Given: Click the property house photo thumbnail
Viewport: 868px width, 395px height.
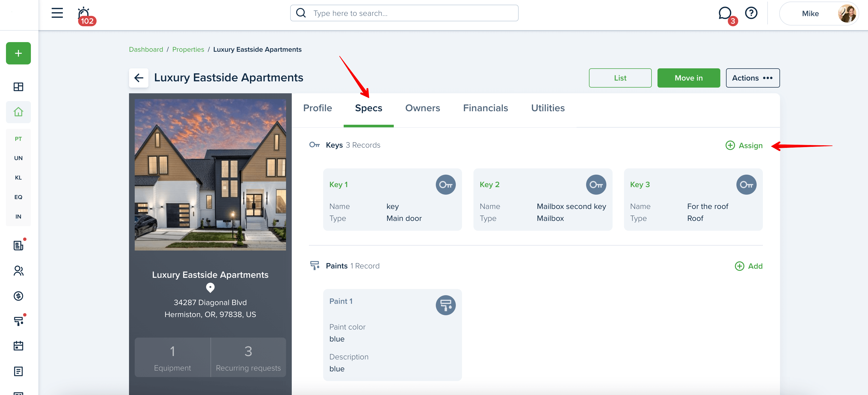Looking at the screenshot, I should [x=210, y=175].
